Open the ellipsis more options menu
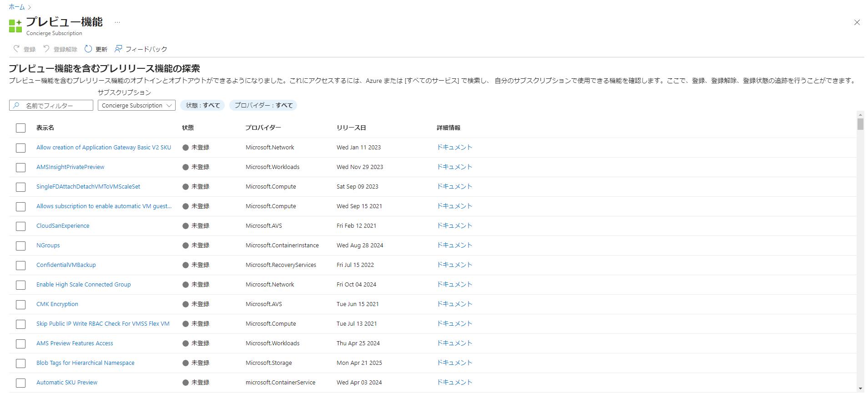 point(117,22)
